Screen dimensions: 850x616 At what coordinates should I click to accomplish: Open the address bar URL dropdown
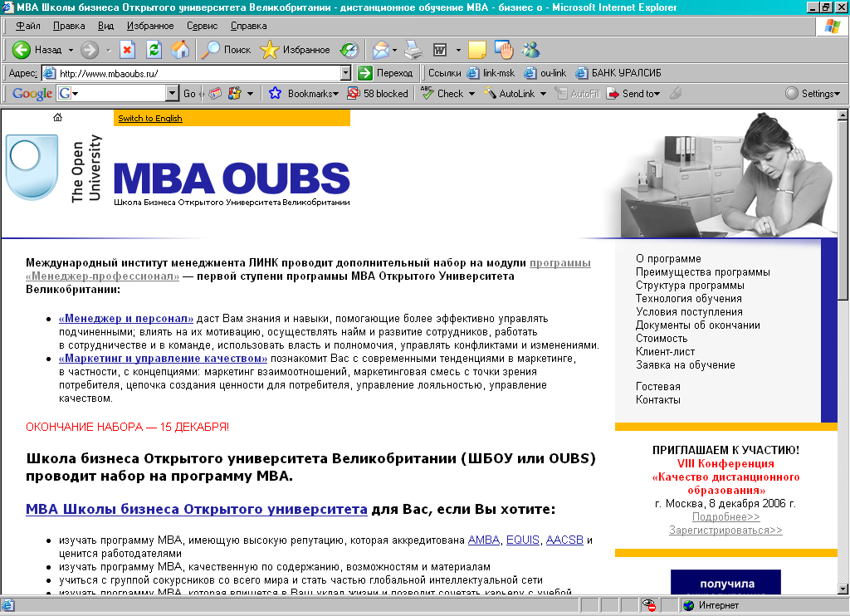point(346,73)
